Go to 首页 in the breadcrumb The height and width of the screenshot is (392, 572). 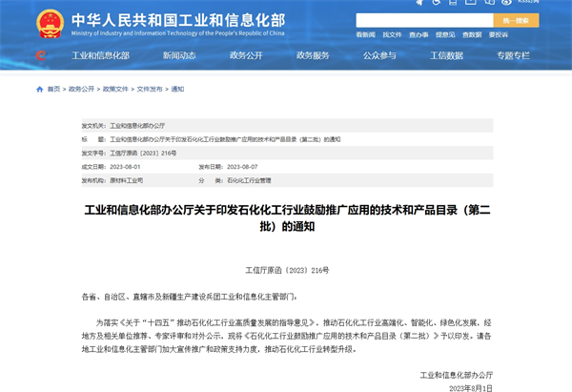click(x=53, y=89)
